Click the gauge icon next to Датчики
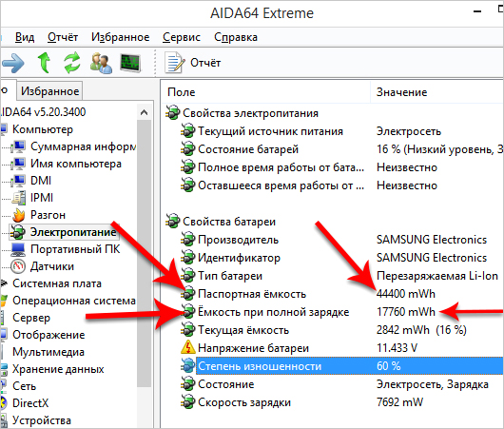The width and height of the screenshot is (504, 429). click(x=18, y=266)
